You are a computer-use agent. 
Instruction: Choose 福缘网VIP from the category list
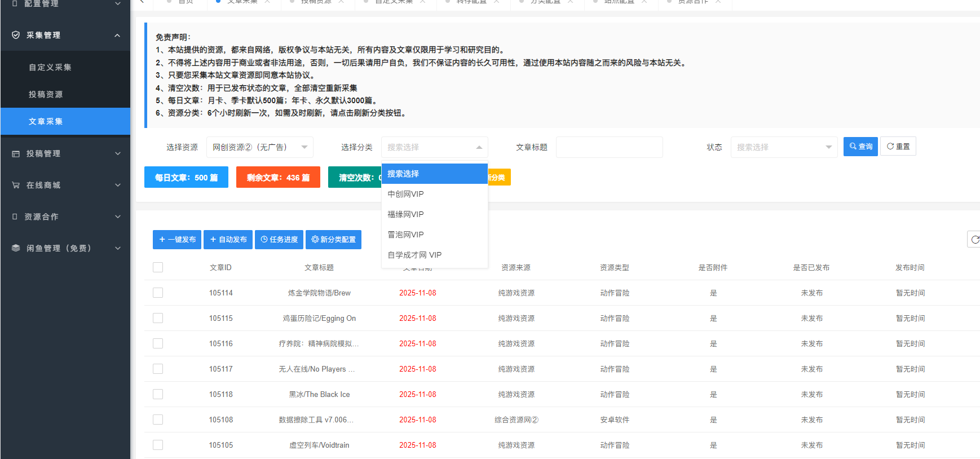pos(405,214)
